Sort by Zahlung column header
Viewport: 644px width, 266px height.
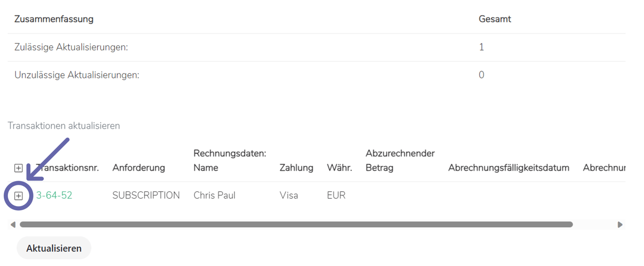coord(296,168)
